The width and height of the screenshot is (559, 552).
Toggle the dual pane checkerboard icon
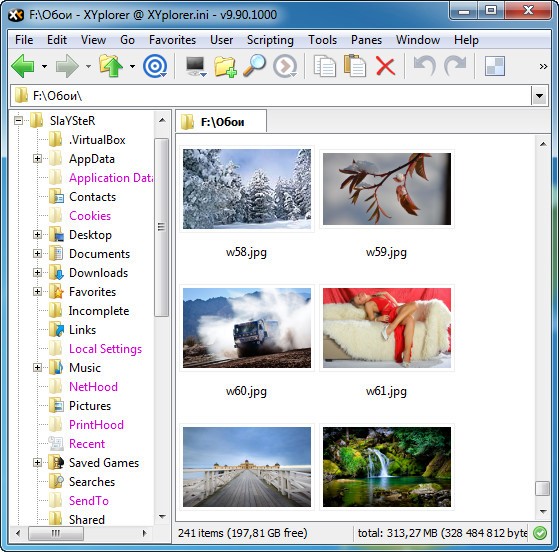tap(495, 66)
